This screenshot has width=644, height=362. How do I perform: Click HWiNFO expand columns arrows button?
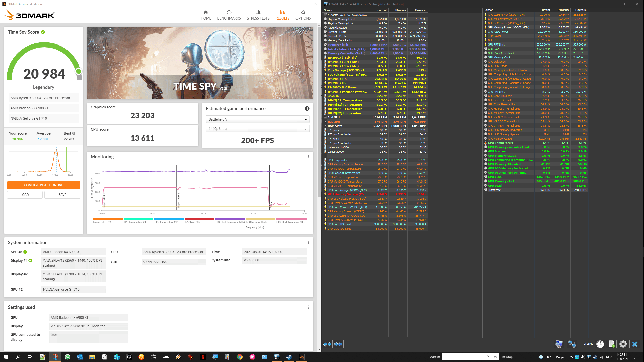coord(327,344)
